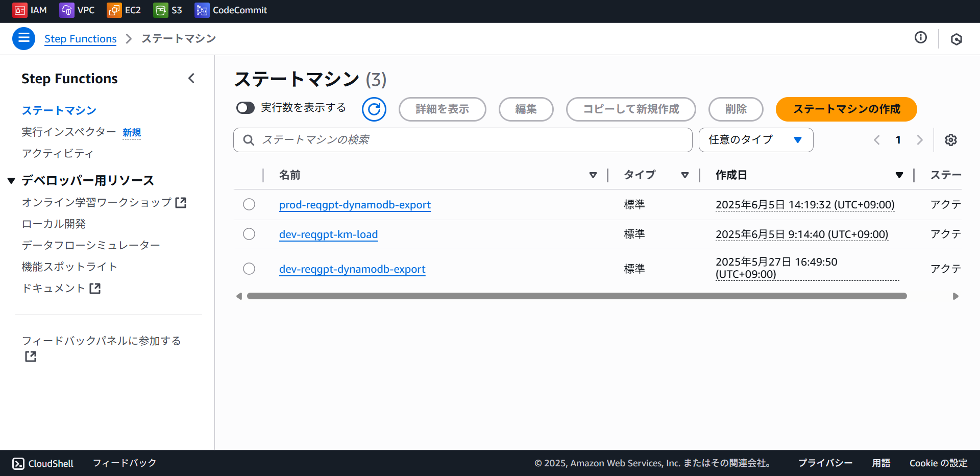The width and height of the screenshot is (980, 476).
Task: Open データフローシミュレーター in side navigation
Action: pos(91,245)
